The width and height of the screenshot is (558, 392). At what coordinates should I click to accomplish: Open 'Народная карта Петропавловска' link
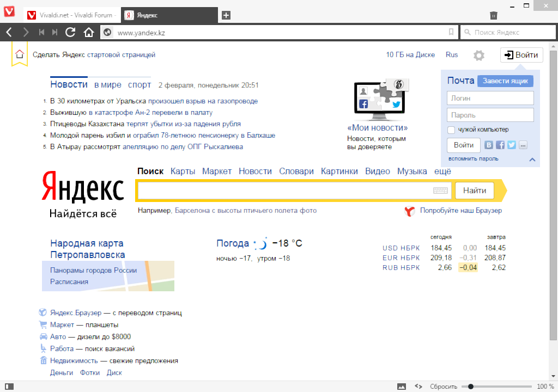point(88,249)
